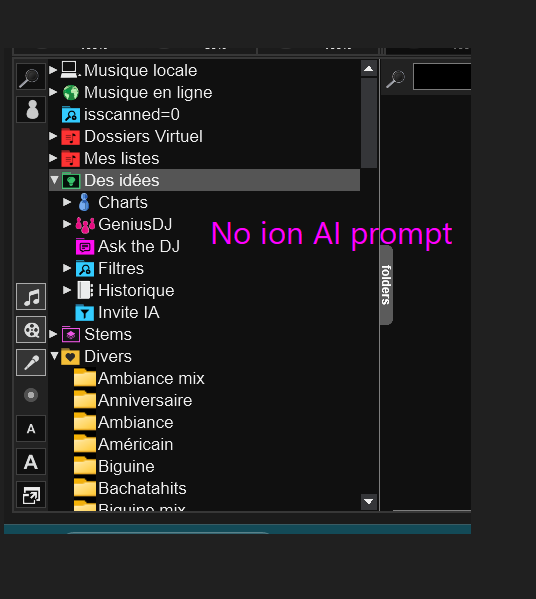Expand the Musique locale tree node

click(x=53, y=70)
